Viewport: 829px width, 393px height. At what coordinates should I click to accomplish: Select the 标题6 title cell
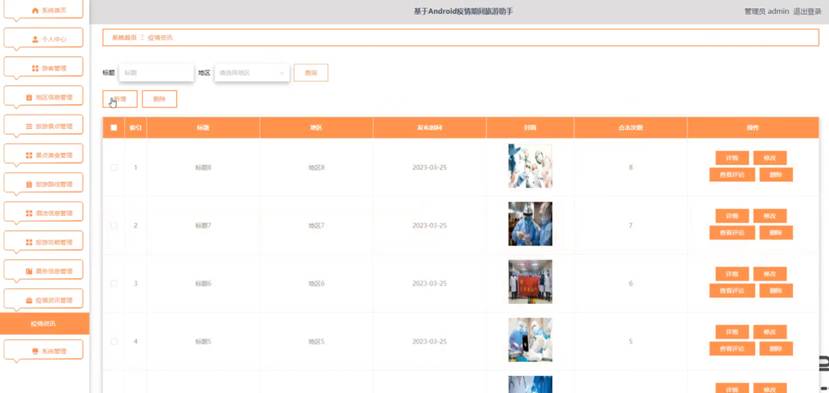204,284
